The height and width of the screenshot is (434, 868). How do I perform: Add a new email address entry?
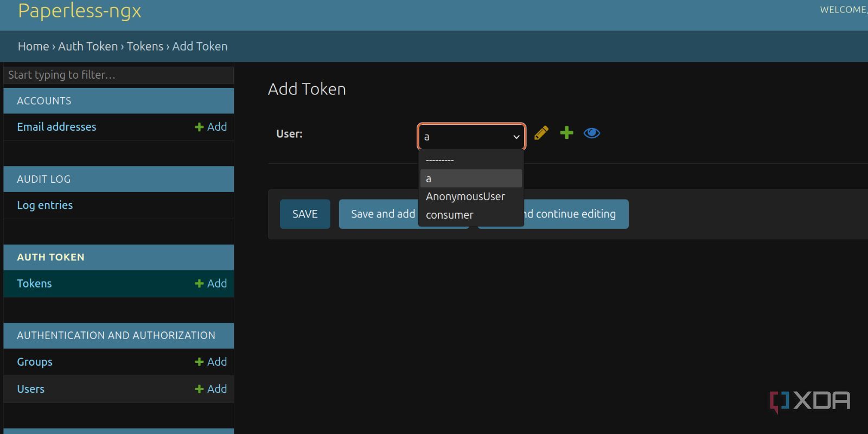211,127
